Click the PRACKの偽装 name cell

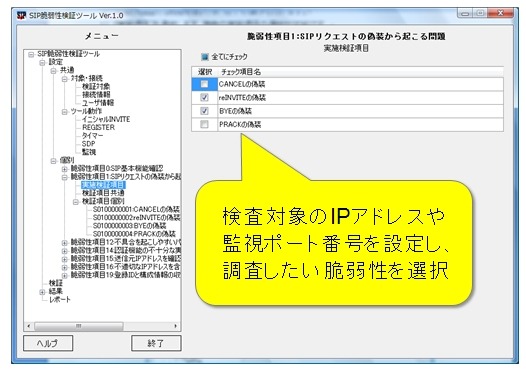tap(361, 124)
